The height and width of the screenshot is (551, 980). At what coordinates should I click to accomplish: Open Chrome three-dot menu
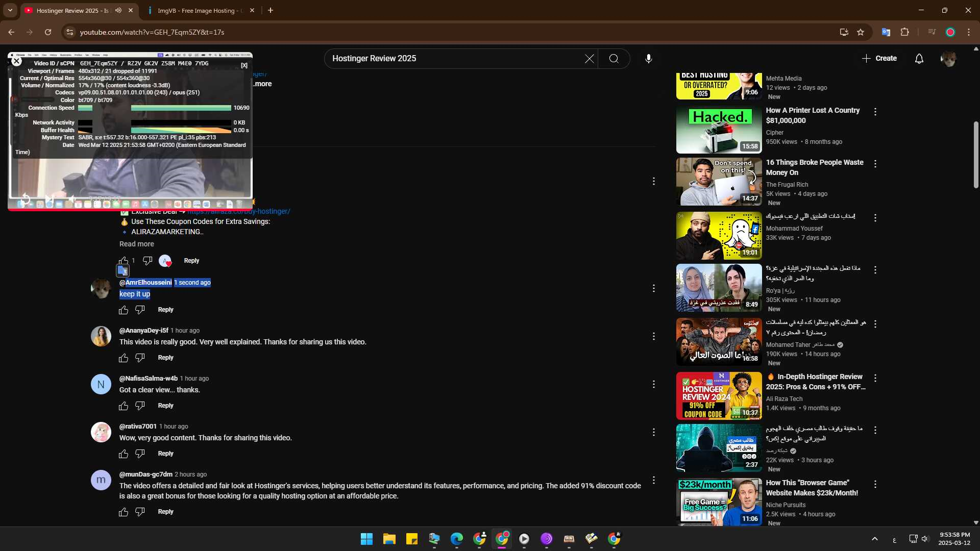(x=969, y=32)
